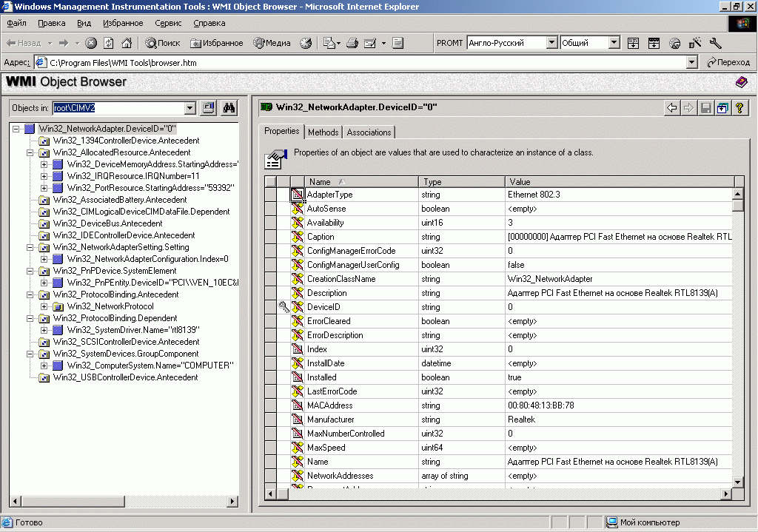The height and width of the screenshot is (532, 758).
Task: Click the Type column header
Action: pyautogui.click(x=462, y=182)
